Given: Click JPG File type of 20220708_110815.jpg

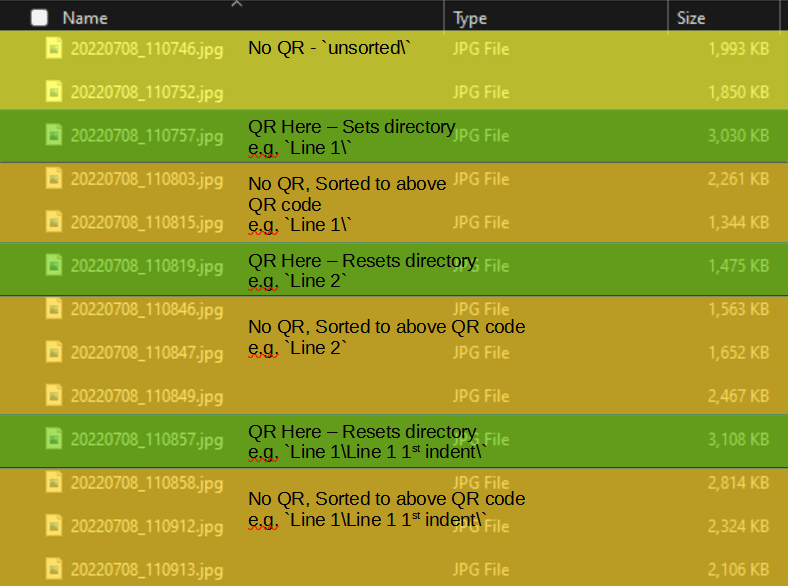Looking at the screenshot, I should [x=481, y=222].
